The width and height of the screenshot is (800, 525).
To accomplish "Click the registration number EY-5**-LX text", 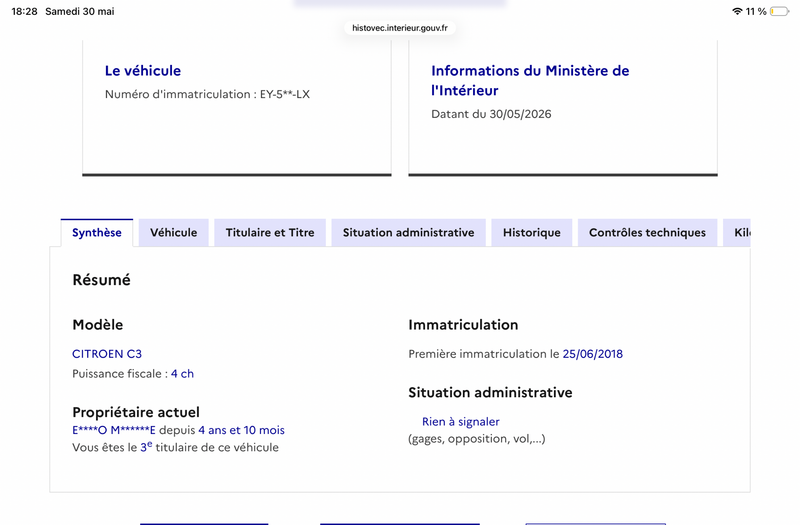I will 285,94.
